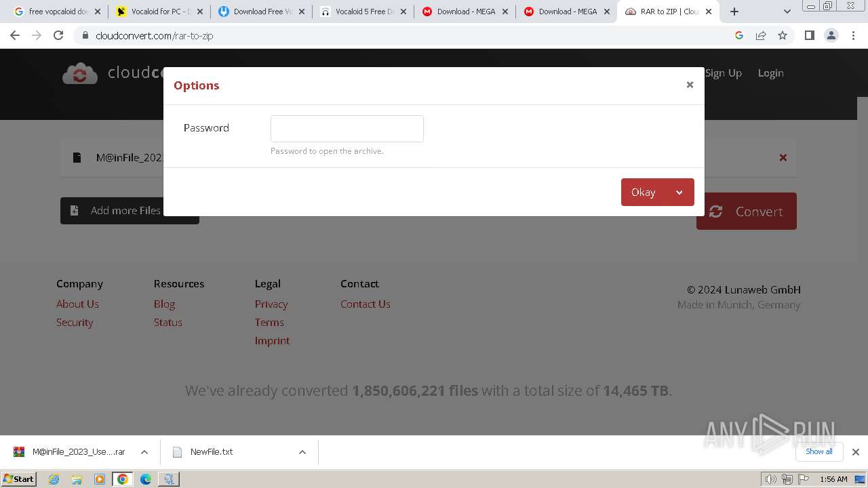The height and width of the screenshot is (488, 868).
Task: Open the Terms footer link
Action: click(x=269, y=322)
